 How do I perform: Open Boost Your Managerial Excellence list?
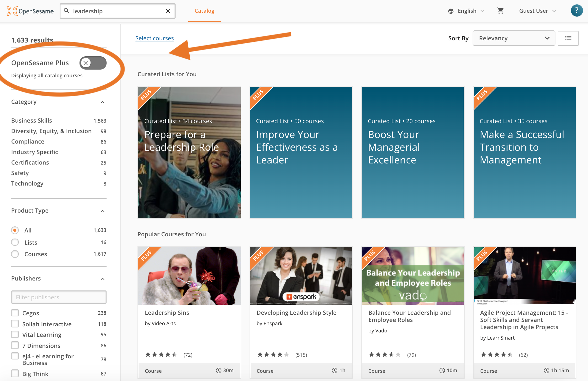pyautogui.click(x=413, y=152)
